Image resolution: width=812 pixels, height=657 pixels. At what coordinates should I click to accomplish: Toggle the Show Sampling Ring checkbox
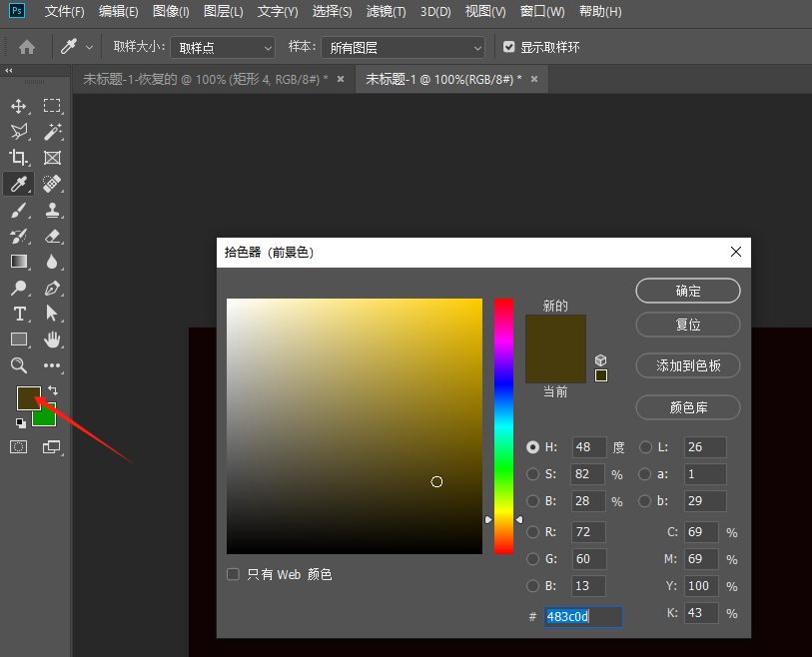[x=509, y=47]
